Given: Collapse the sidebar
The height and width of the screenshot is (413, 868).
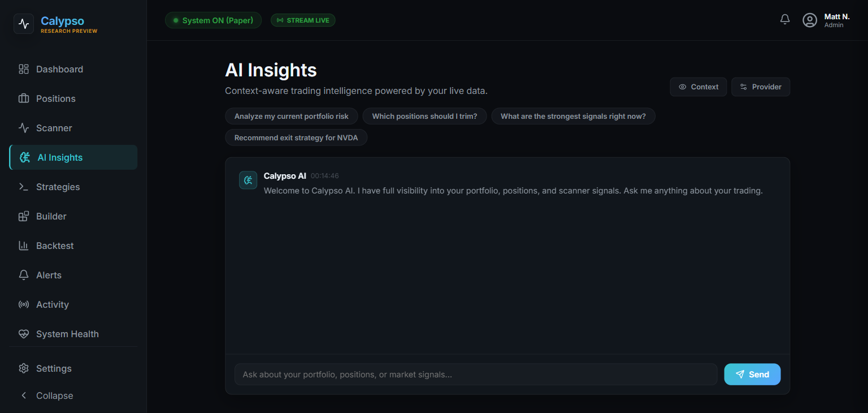Looking at the screenshot, I should pos(54,395).
